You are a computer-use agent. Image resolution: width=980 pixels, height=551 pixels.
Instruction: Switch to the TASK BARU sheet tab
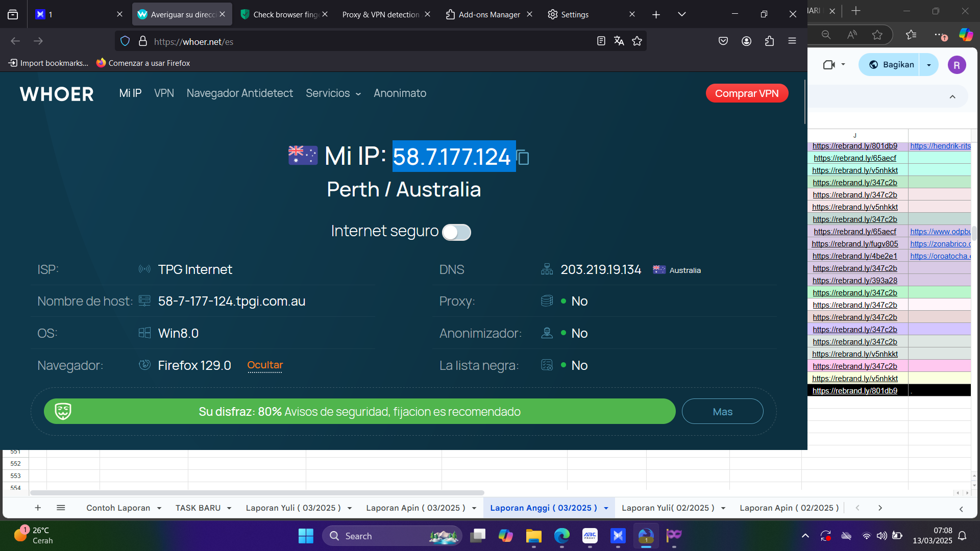pos(198,508)
